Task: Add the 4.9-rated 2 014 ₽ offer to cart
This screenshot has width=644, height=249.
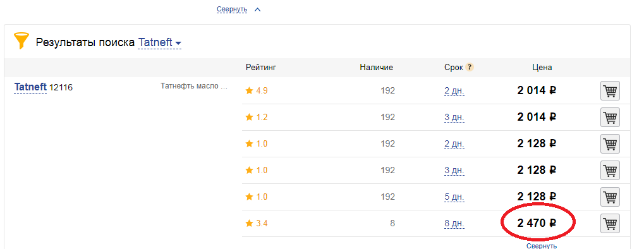Action: (610, 91)
